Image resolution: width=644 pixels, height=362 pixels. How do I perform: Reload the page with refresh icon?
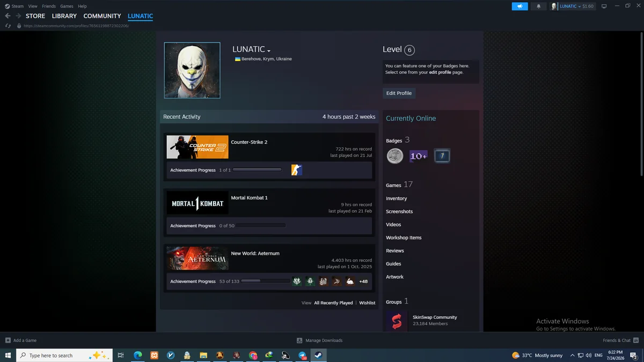tap(8, 26)
